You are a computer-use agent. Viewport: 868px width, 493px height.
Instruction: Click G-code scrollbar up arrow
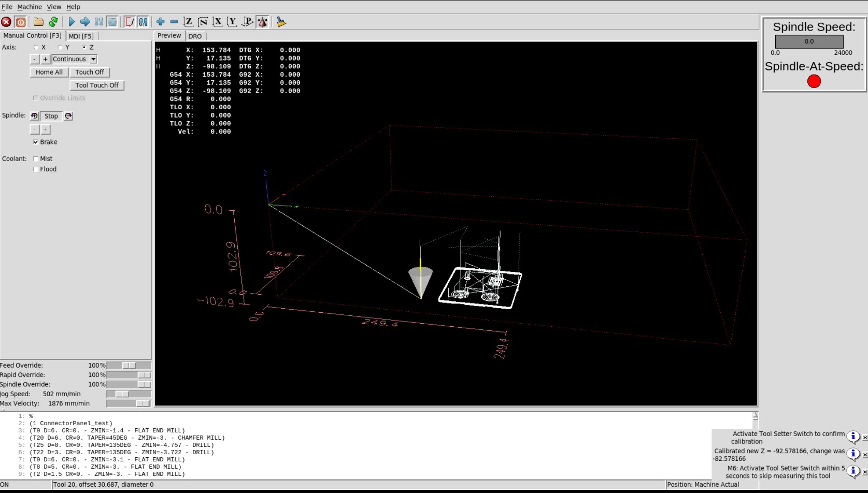point(756,415)
